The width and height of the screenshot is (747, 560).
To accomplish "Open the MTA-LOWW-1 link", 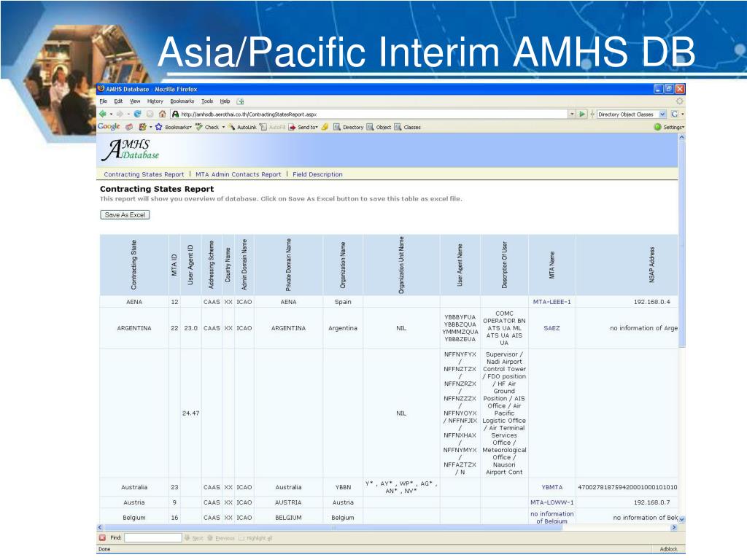I will [551, 502].
